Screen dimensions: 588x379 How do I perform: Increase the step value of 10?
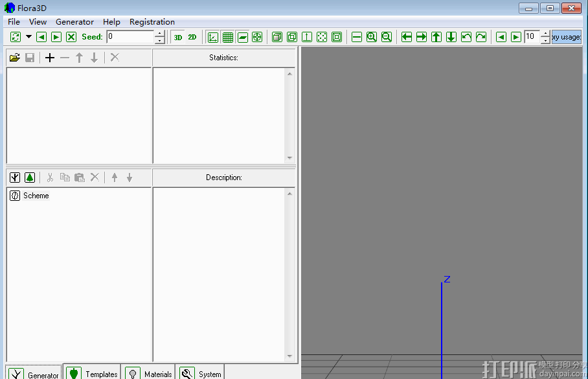tap(545, 34)
